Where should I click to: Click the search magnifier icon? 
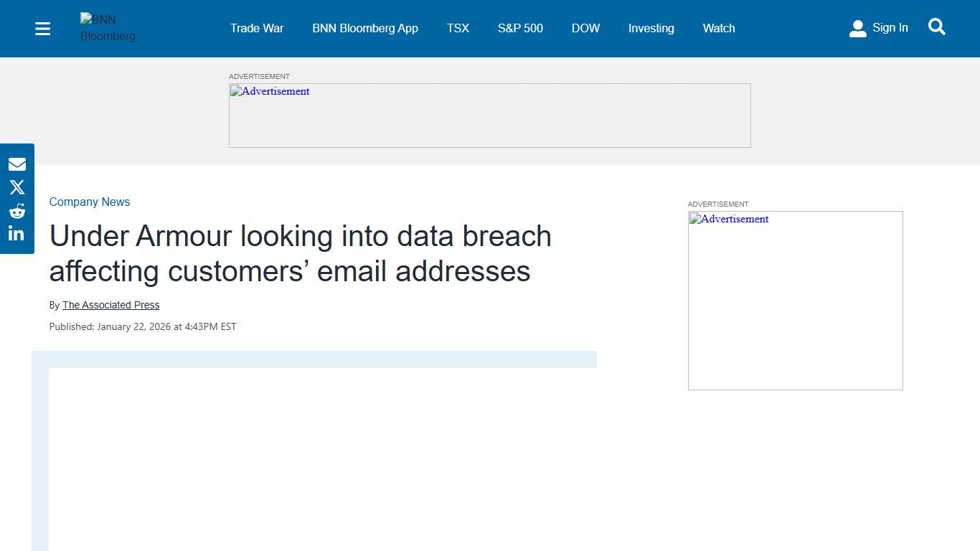pyautogui.click(x=937, y=27)
